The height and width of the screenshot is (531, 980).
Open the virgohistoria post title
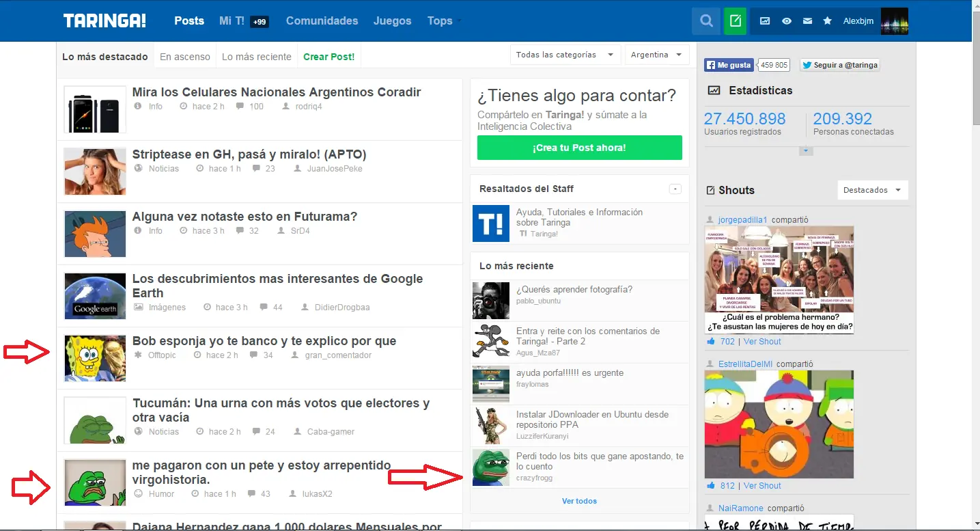[262, 472]
